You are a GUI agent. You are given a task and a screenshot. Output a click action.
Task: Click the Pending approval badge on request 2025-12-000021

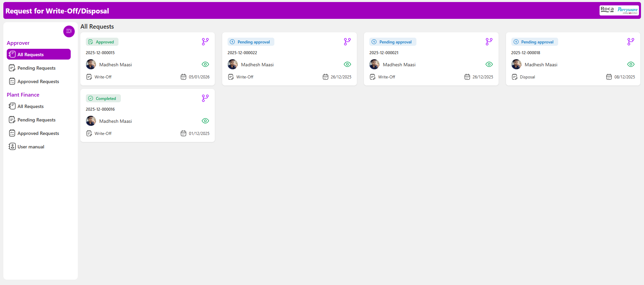click(393, 42)
